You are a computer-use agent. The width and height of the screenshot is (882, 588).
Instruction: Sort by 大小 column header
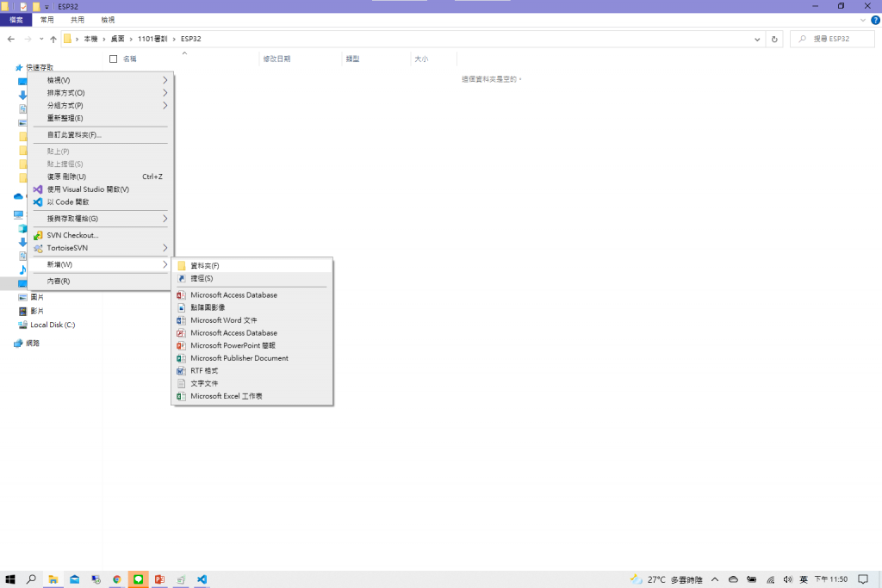pyautogui.click(x=433, y=59)
